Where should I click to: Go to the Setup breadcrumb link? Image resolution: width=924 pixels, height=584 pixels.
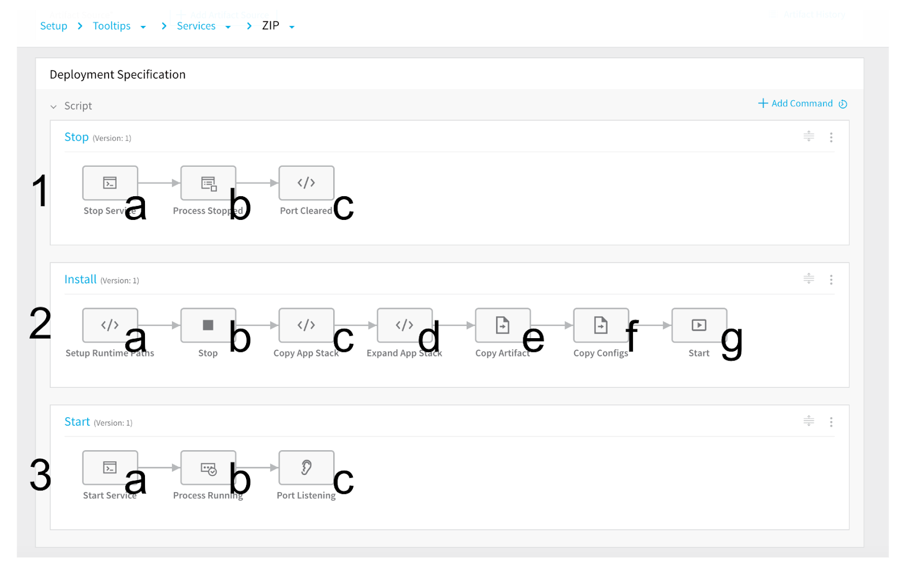[54, 26]
